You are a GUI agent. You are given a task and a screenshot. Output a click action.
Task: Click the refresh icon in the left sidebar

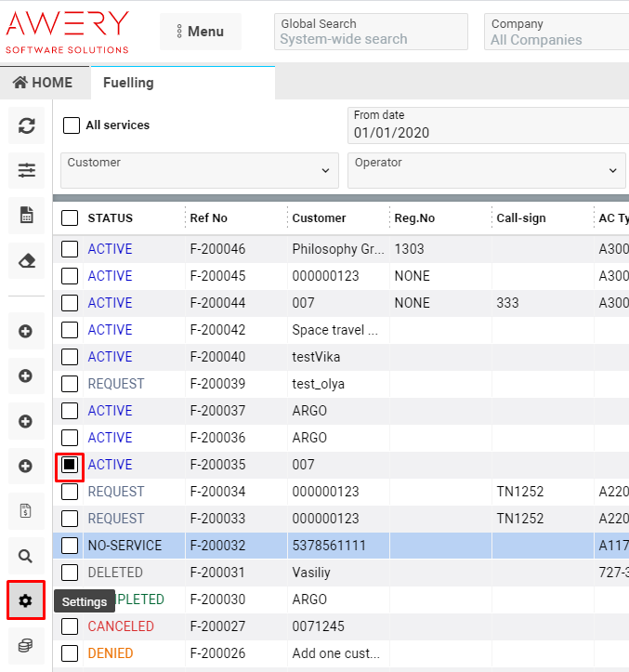tap(26, 125)
